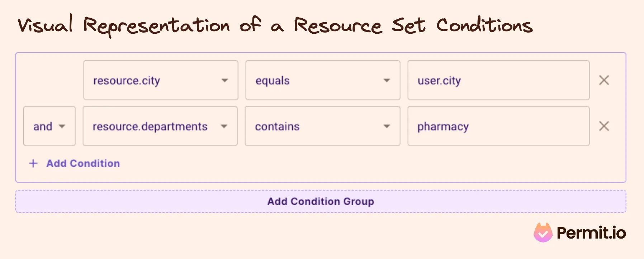Select the pharmacy value field

498,126
